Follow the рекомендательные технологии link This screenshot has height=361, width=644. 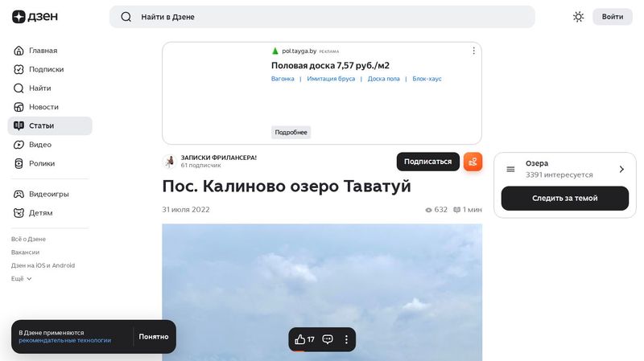coord(65,341)
